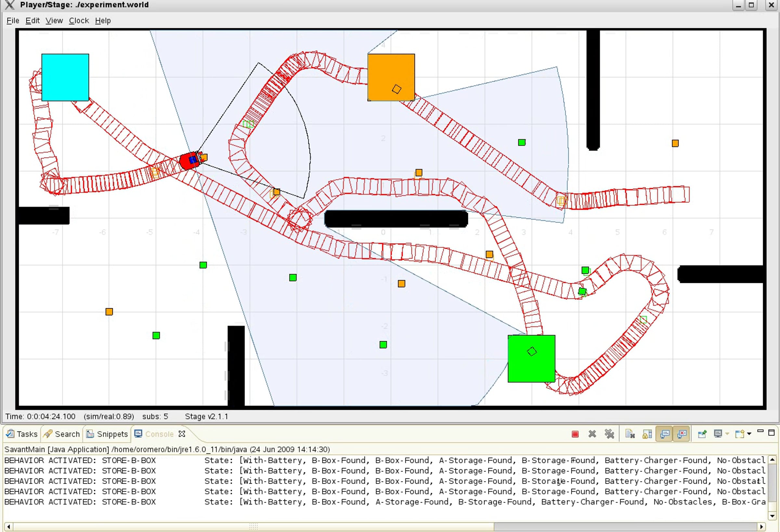Expand the Display Selected Console dropdown arrow
This screenshot has height=532, width=780.
pyautogui.click(x=727, y=434)
